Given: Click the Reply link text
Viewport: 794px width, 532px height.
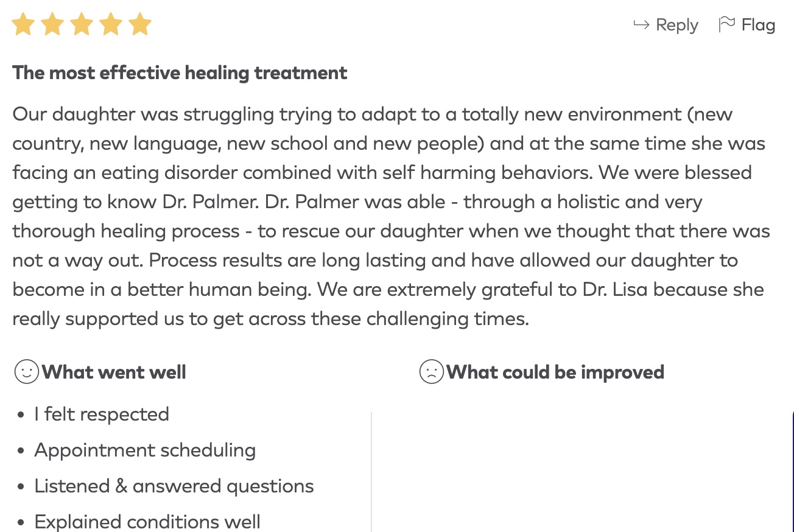Looking at the screenshot, I should pos(676,25).
